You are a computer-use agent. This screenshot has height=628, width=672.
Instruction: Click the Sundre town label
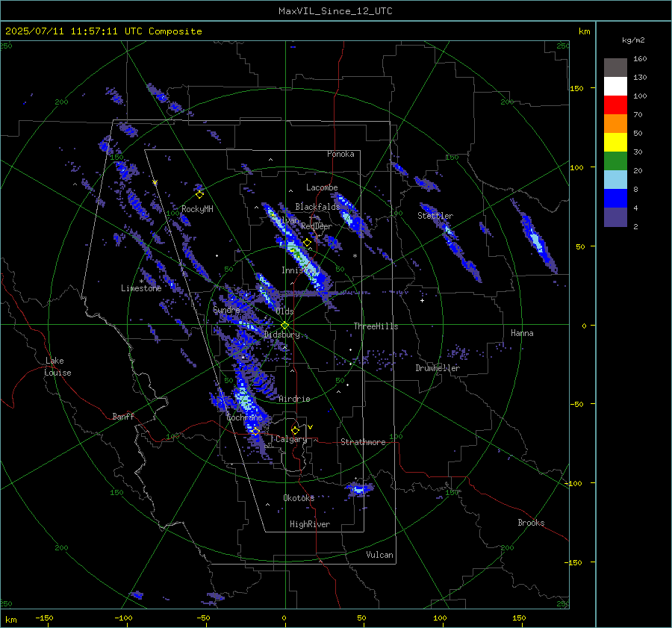click(x=226, y=310)
